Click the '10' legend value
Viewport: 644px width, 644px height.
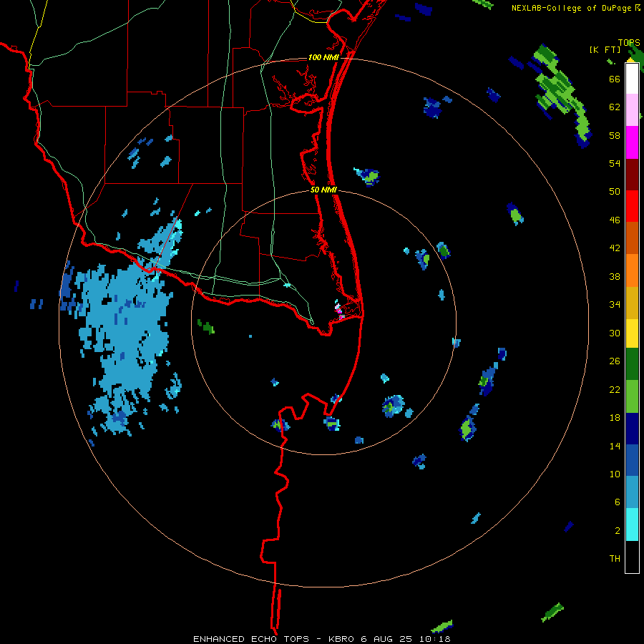(x=615, y=474)
